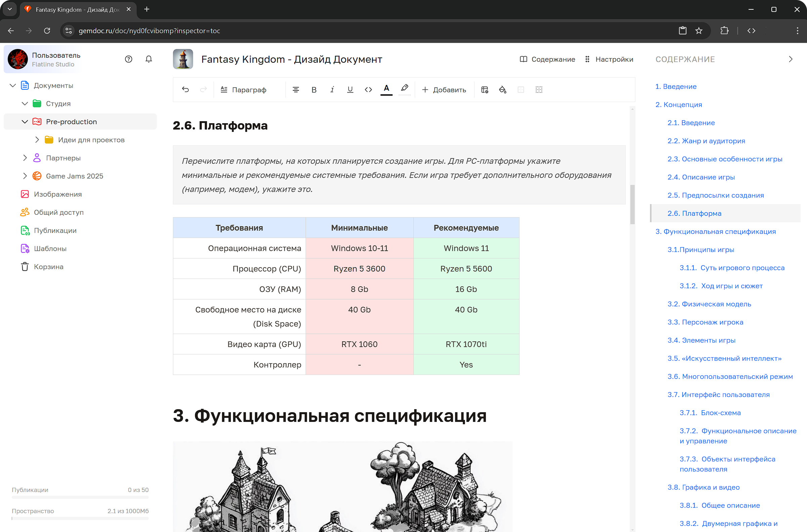This screenshot has width=807, height=532.
Task: Open the tab search dropdown arrow
Action: [x=10, y=9]
